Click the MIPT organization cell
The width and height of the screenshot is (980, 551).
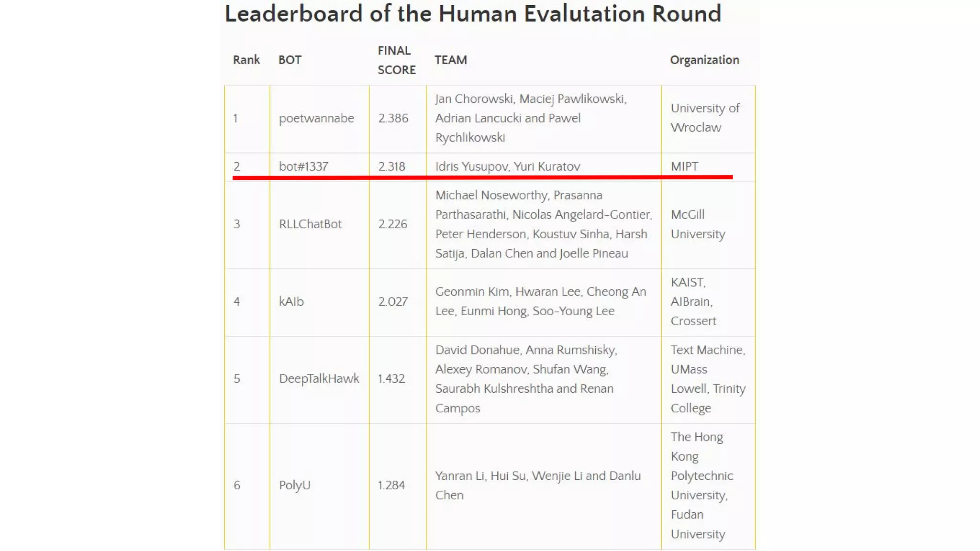[684, 166]
